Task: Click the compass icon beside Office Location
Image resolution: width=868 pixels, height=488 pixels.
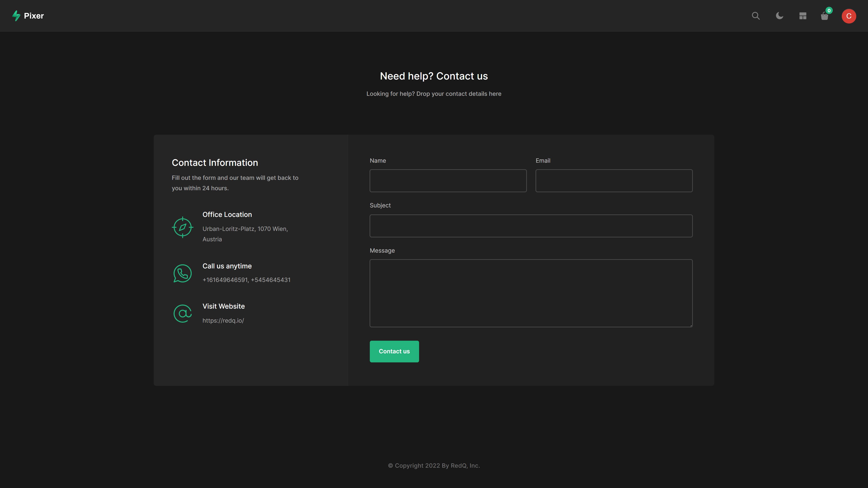Action: [x=182, y=227]
